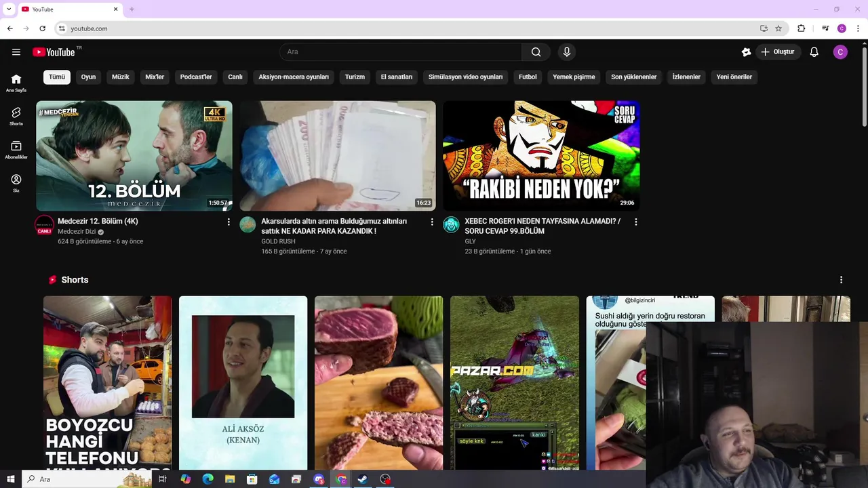
Task: Start voice search with the microphone
Action: 567,52
